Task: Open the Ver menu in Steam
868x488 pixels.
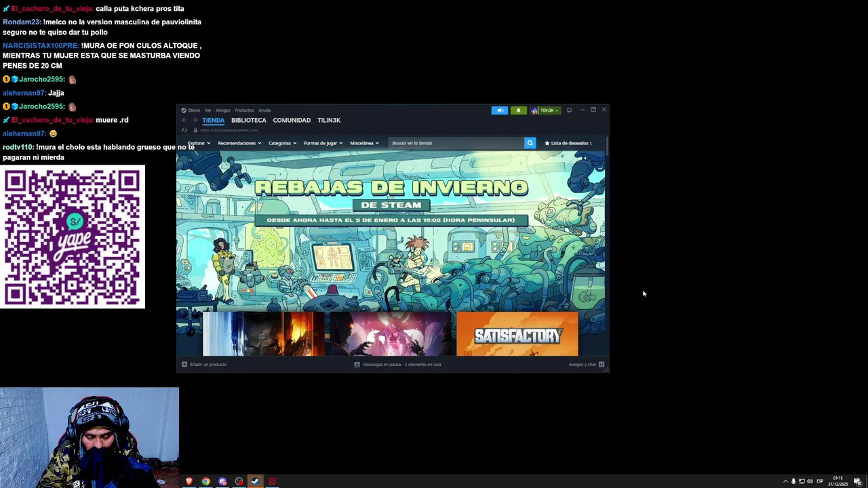Action: coord(208,110)
